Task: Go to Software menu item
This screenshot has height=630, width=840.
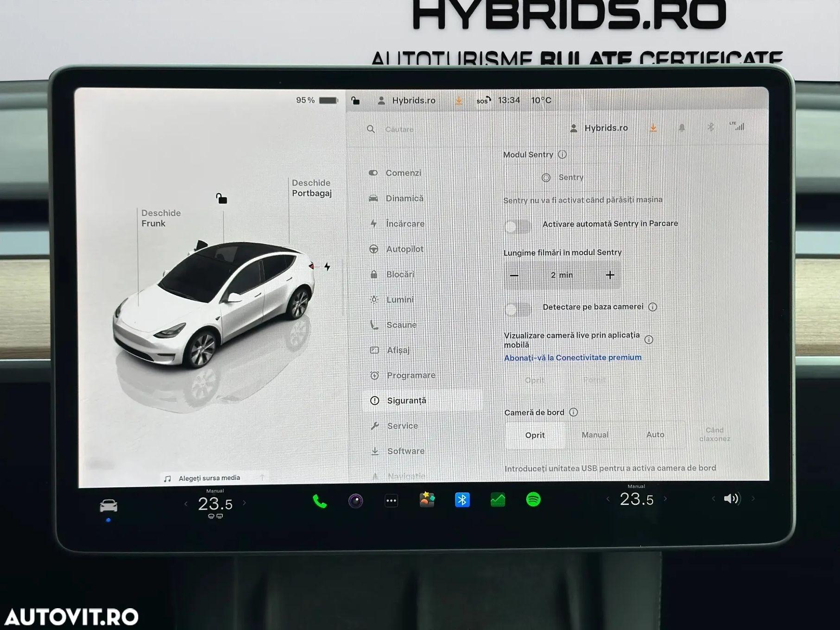Action: [405, 451]
